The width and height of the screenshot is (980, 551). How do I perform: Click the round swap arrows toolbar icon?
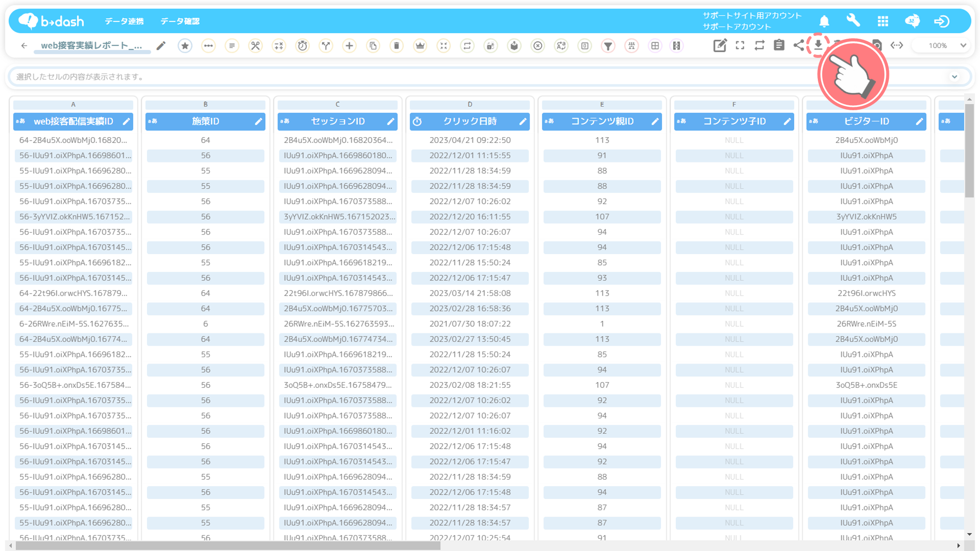click(x=467, y=46)
